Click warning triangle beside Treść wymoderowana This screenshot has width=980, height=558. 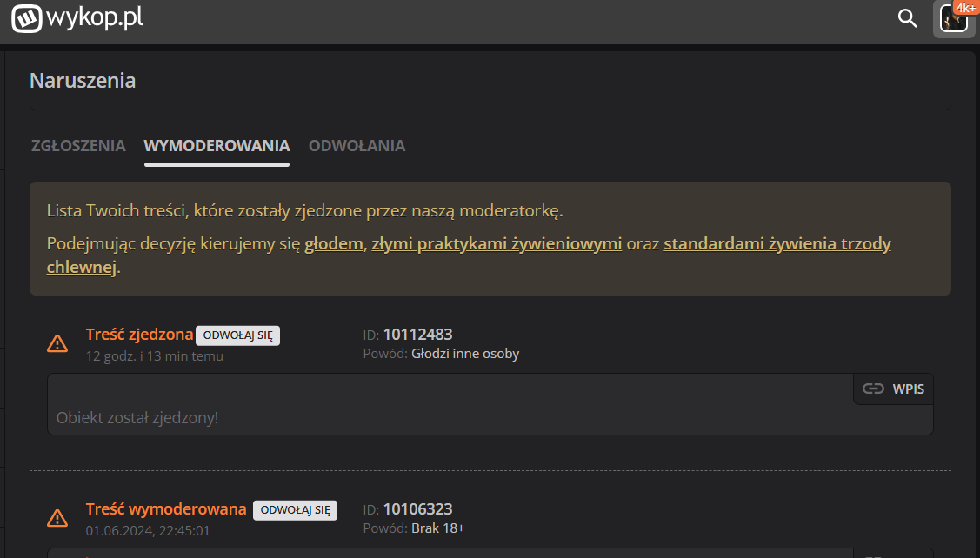[x=57, y=518]
